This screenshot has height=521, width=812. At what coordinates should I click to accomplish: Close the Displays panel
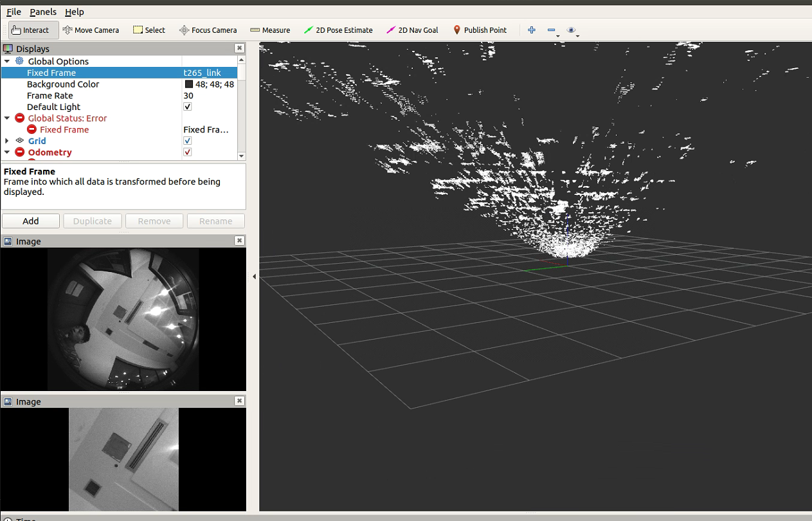(x=239, y=48)
